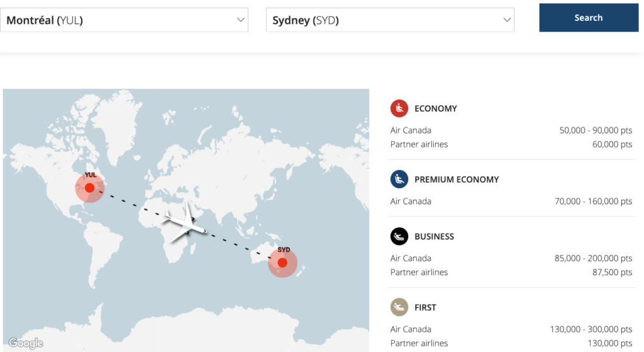The height and width of the screenshot is (352, 644).
Task: Click the FIRST heading label
Action: click(x=425, y=307)
